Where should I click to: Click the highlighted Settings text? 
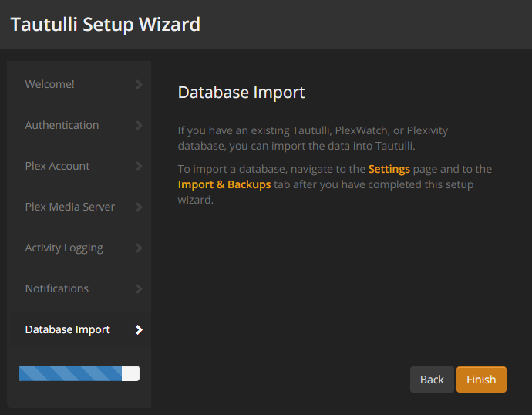click(x=389, y=169)
